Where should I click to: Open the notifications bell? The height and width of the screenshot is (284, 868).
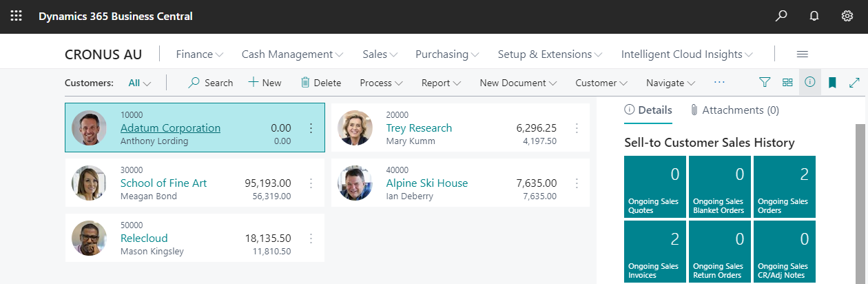point(814,16)
